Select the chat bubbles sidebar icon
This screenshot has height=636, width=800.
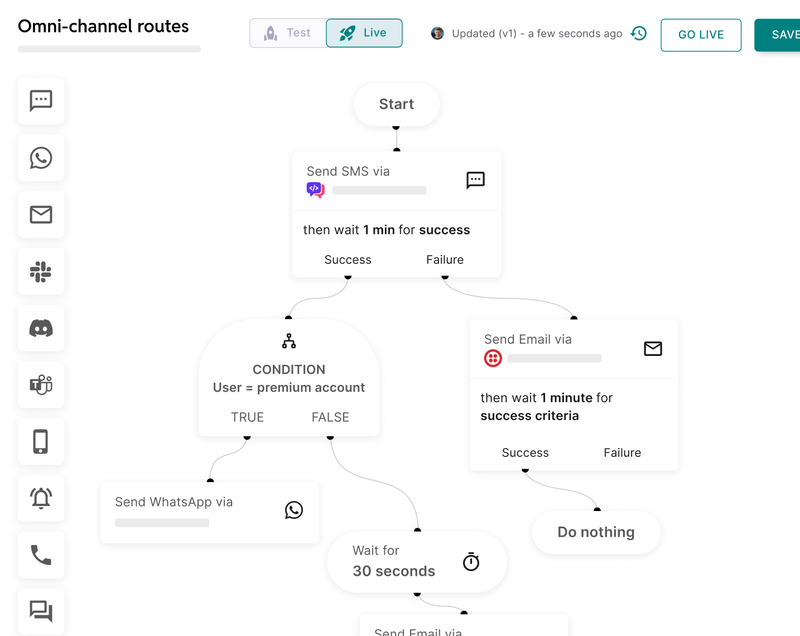41,611
